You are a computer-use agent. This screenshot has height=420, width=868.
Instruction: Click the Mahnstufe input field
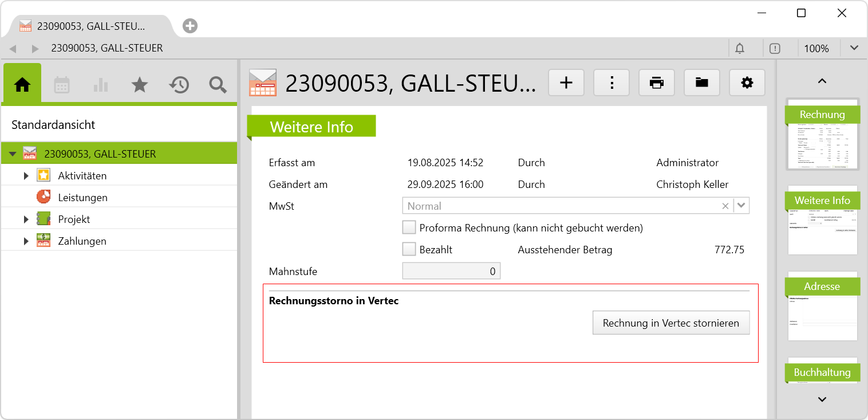pos(451,271)
